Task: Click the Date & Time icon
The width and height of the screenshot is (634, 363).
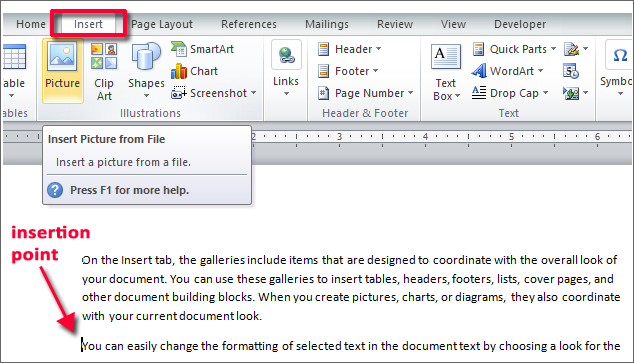Action: click(x=571, y=72)
